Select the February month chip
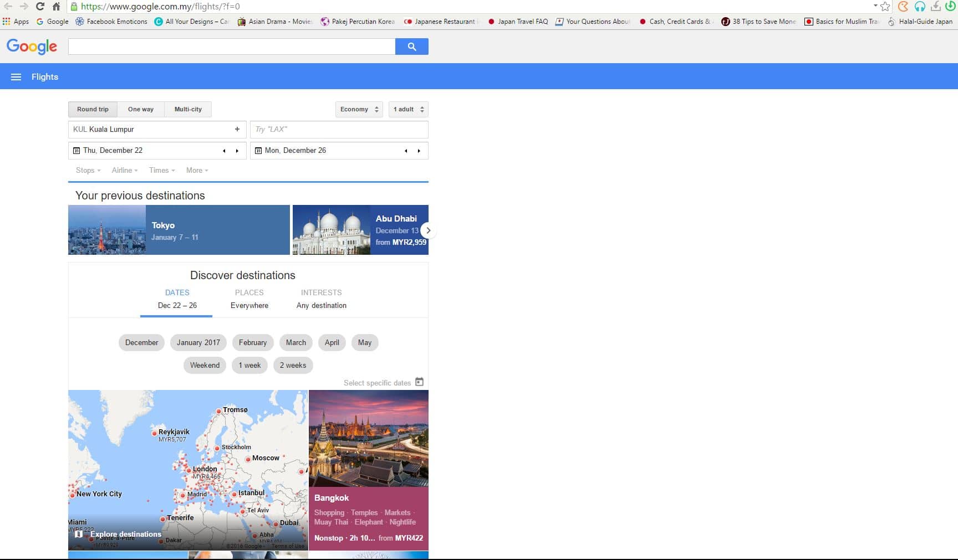The height and width of the screenshot is (560, 958). click(x=253, y=342)
